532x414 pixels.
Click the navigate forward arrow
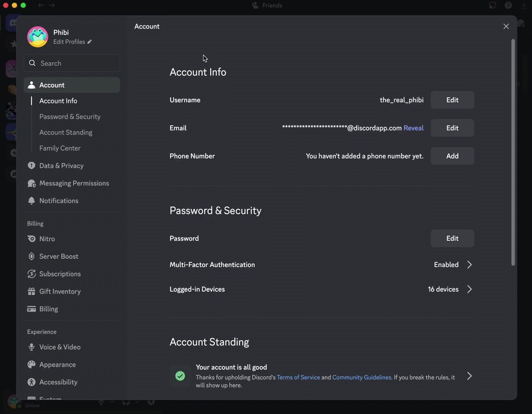pyautogui.click(x=52, y=5)
